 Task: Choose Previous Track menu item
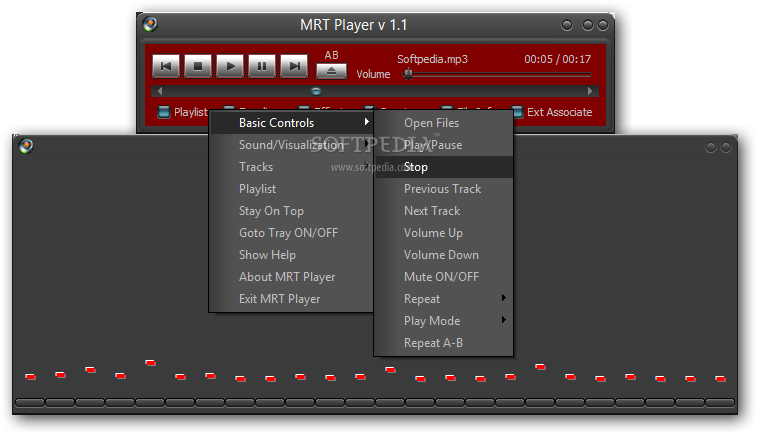pos(444,188)
